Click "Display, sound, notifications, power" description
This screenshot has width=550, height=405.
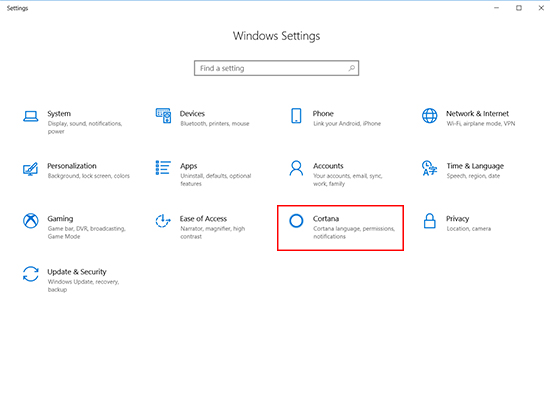click(x=85, y=127)
